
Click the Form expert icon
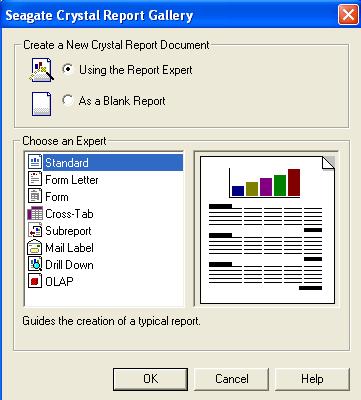click(x=35, y=196)
